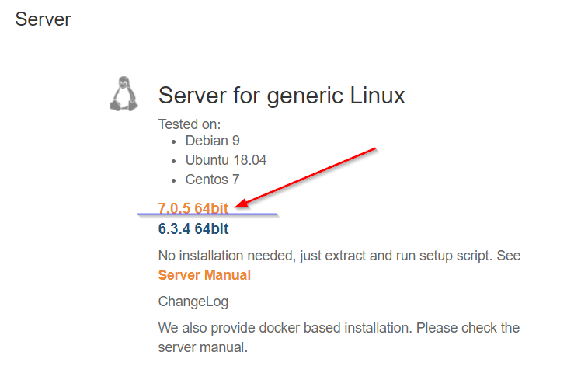The image size is (588, 380).
Task: Click the 'Server for generic Linux' title
Action: [281, 96]
